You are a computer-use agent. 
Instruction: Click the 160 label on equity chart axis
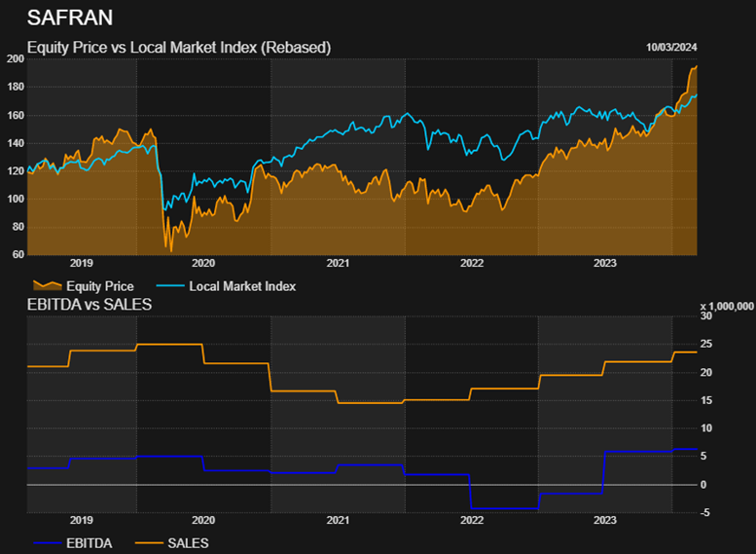[x=16, y=115]
